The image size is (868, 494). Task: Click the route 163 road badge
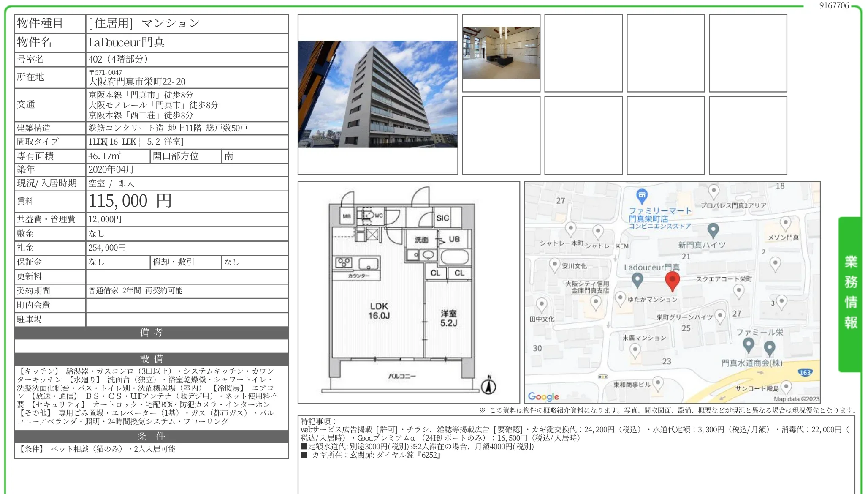805,372
